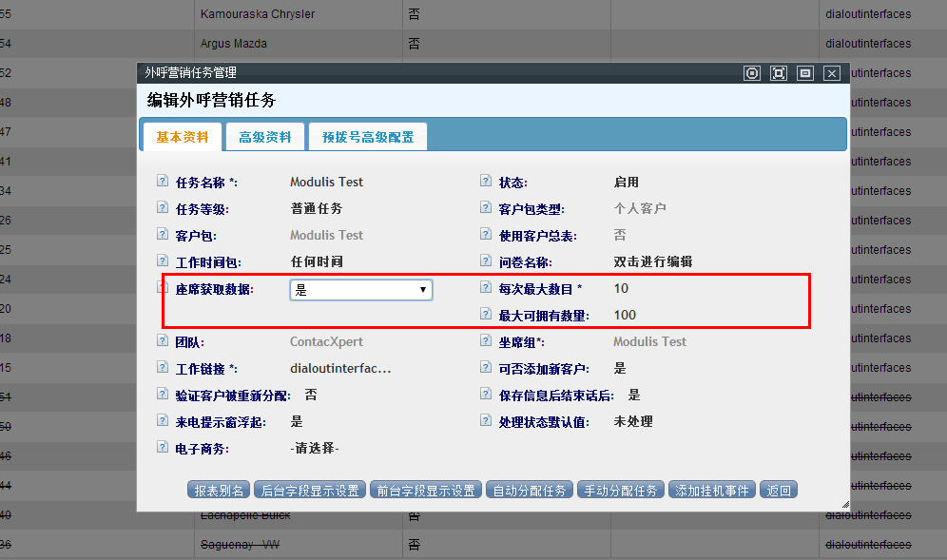Click the help icon next to 处理状态默认值
Image resolution: width=947 pixels, height=560 pixels.
(486, 421)
